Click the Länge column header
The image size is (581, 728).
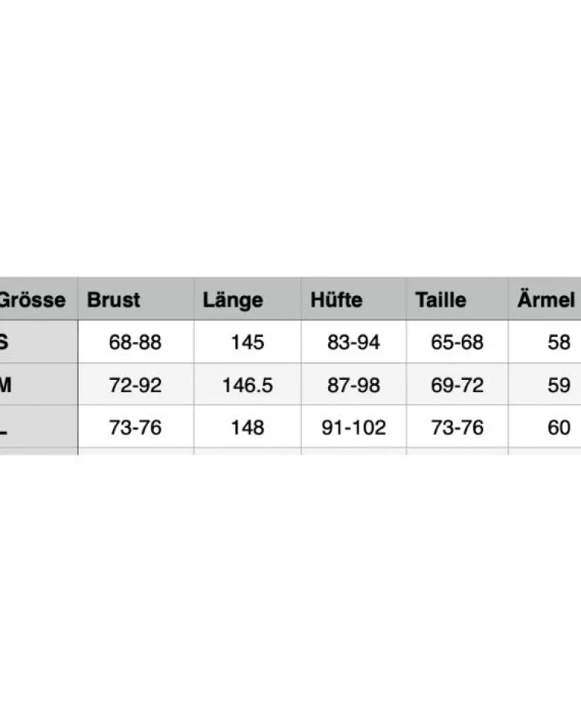click(233, 301)
